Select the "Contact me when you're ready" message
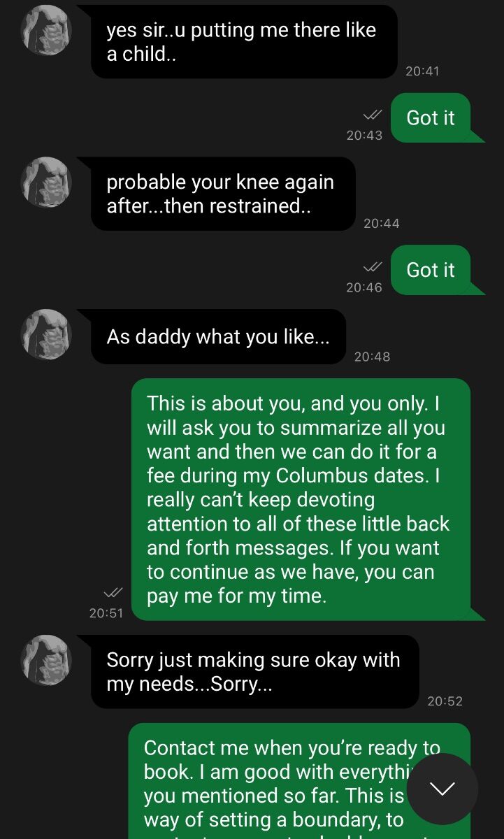This screenshot has width=504, height=839. coord(299,781)
